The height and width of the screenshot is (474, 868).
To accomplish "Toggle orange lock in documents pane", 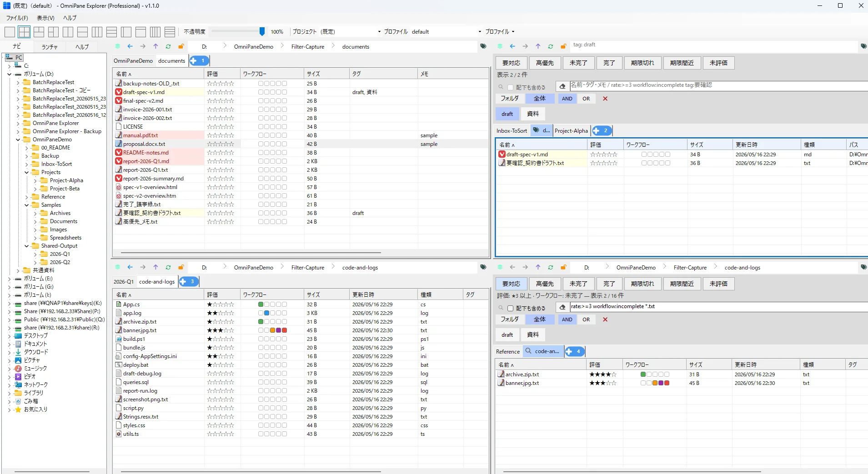I will 181,46.
